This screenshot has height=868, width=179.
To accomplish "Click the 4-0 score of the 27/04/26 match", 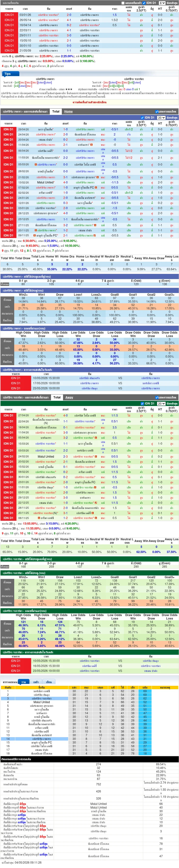I will click(x=65, y=416).
